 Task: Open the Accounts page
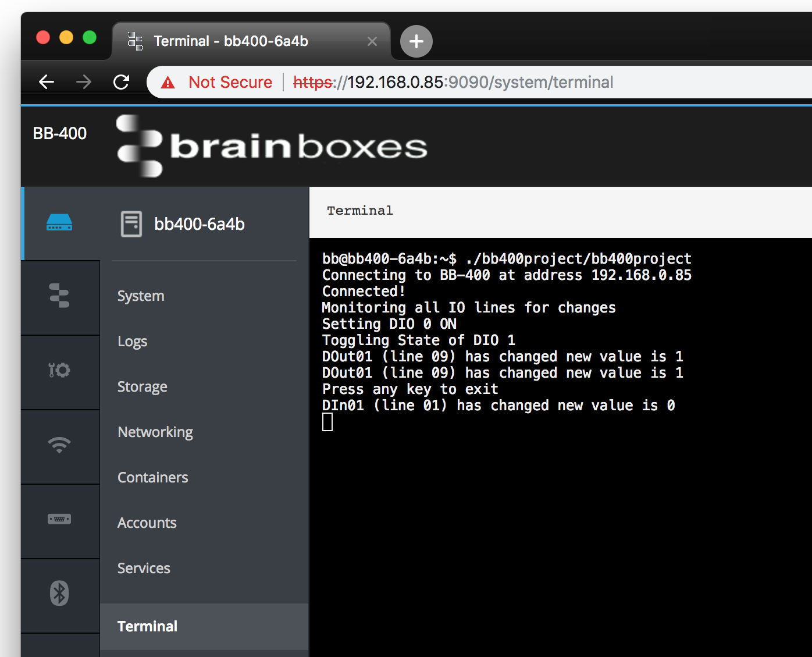click(x=147, y=523)
